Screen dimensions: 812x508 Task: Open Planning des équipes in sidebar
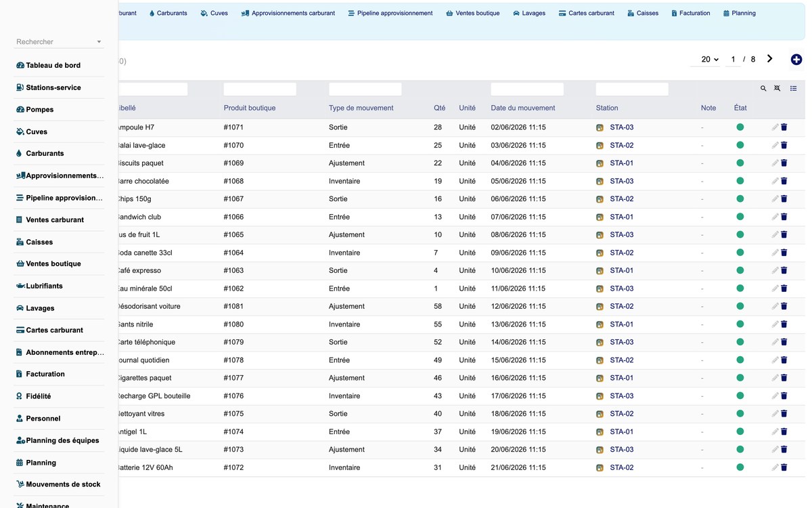[62, 440]
